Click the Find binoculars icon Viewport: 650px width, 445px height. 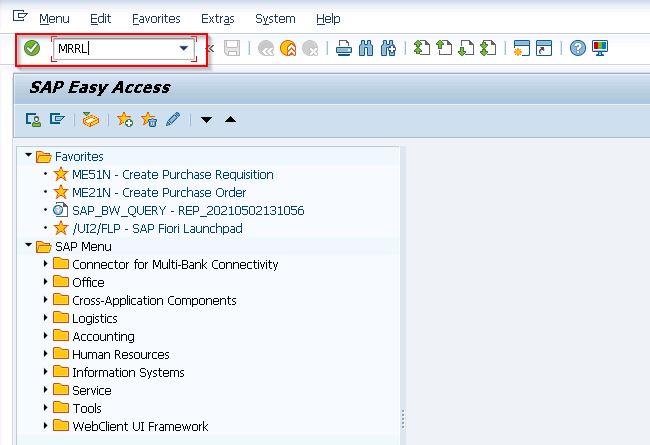coord(366,49)
